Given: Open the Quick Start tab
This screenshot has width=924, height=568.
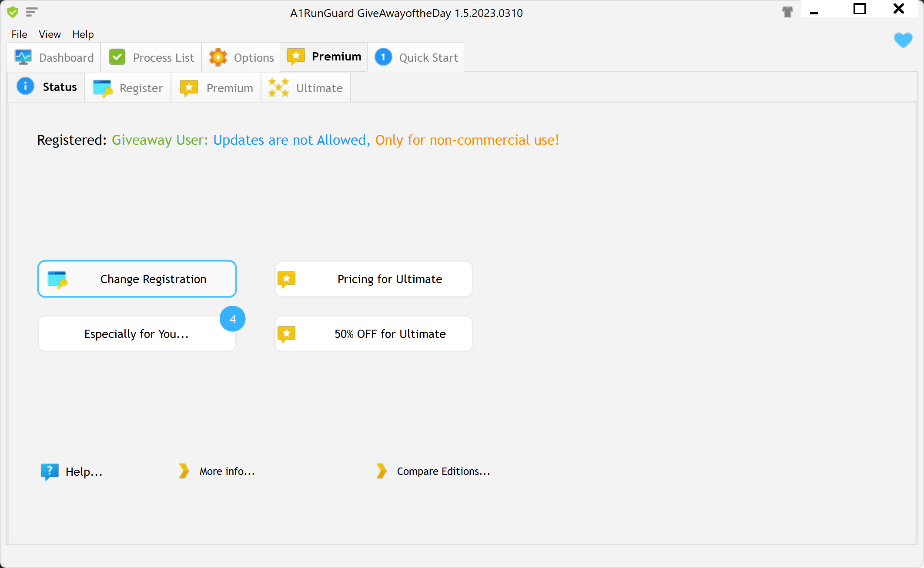Looking at the screenshot, I should point(416,57).
